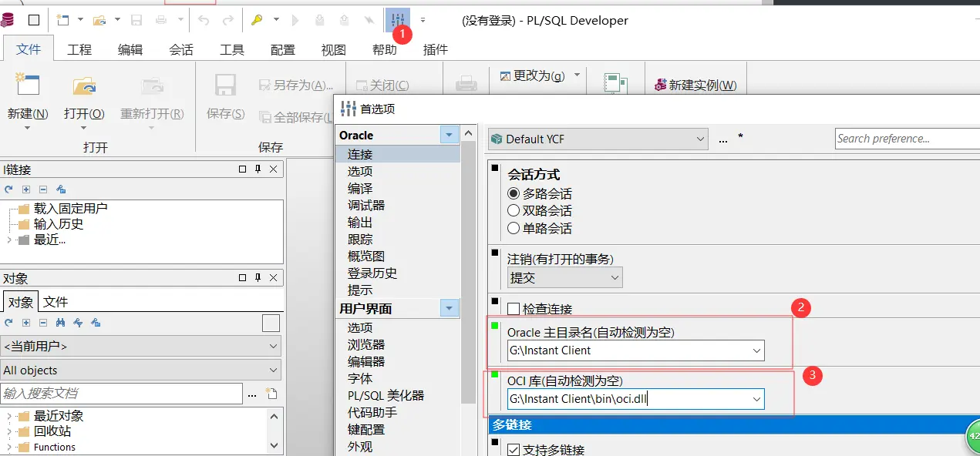
Task: Enable the 检查连接 checkbox
Action: [514, 309]
